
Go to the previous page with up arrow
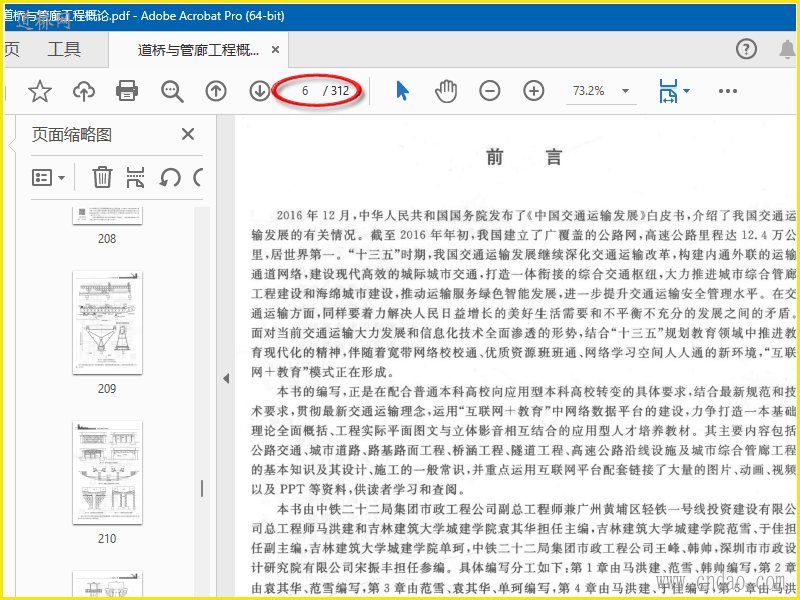tap(216, 91)
